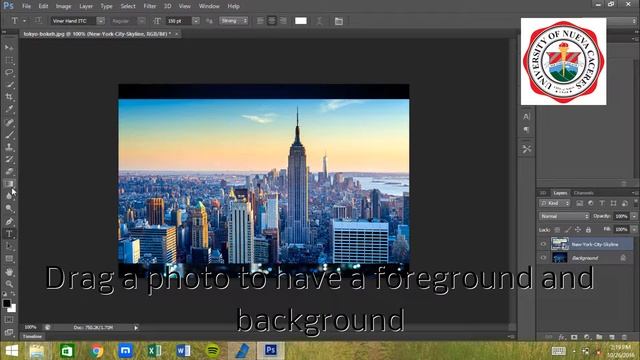The image size is (640, 360).
Task: Select the Path Selection tool
Action: (9, 247)
